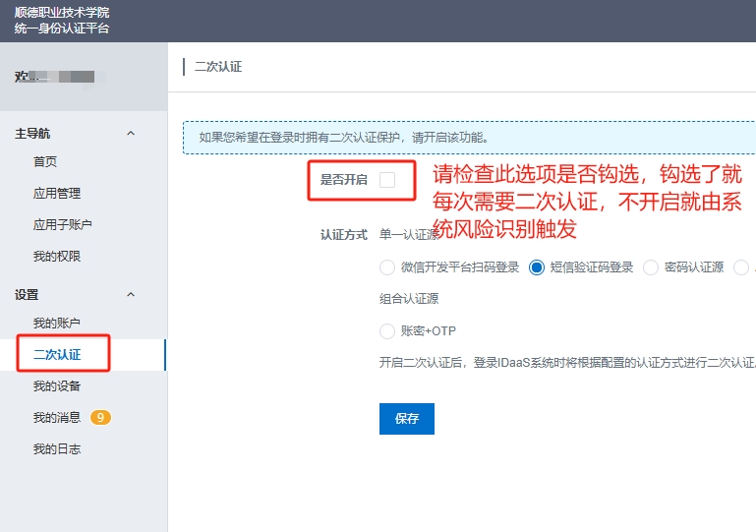
Task: Go to 应用管理 in sidebar
Action: tap(57, 193)
